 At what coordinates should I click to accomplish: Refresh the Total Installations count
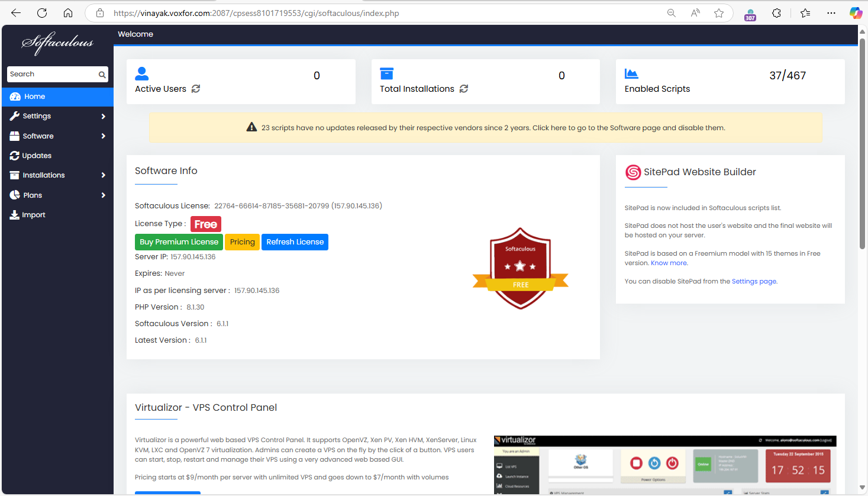pyautogui.click(x=464, y=89)
